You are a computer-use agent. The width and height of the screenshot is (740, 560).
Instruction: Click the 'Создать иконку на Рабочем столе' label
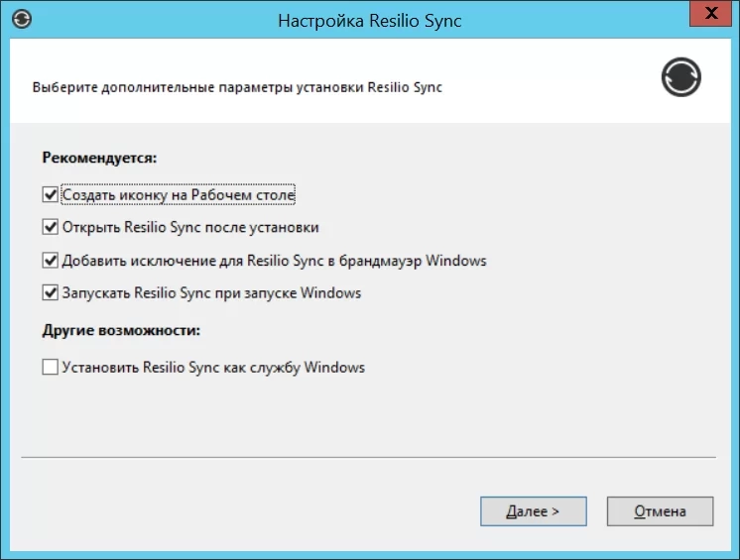[x=179, y=195]
